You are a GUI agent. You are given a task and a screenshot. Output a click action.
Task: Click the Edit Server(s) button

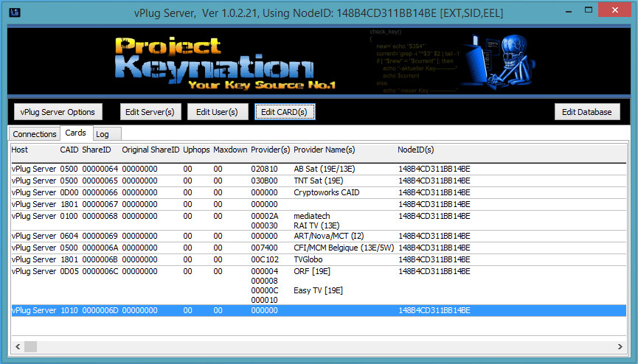(150, 112)
